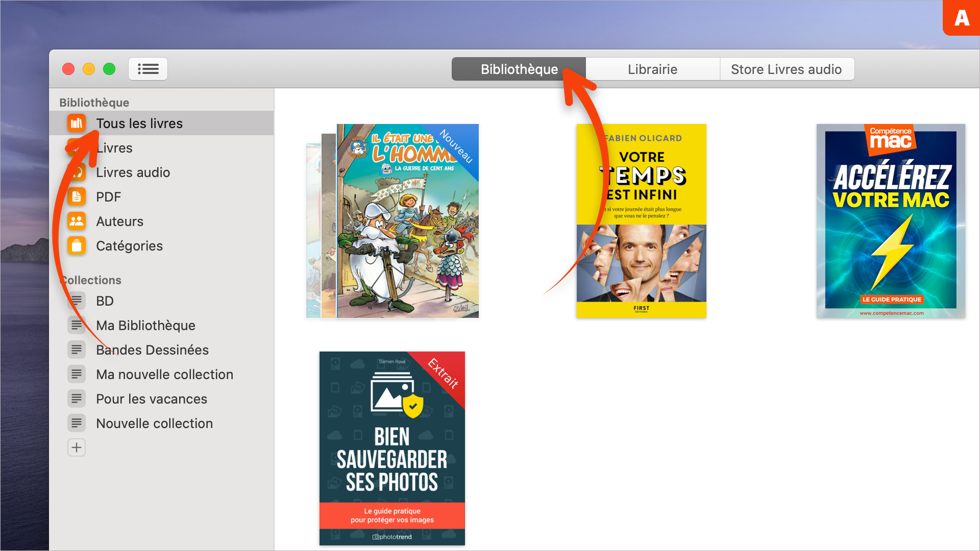980x551 pixels.
Task: Click the Auteurs people icon
Action: pyautogui.click(x=77, y=221)
